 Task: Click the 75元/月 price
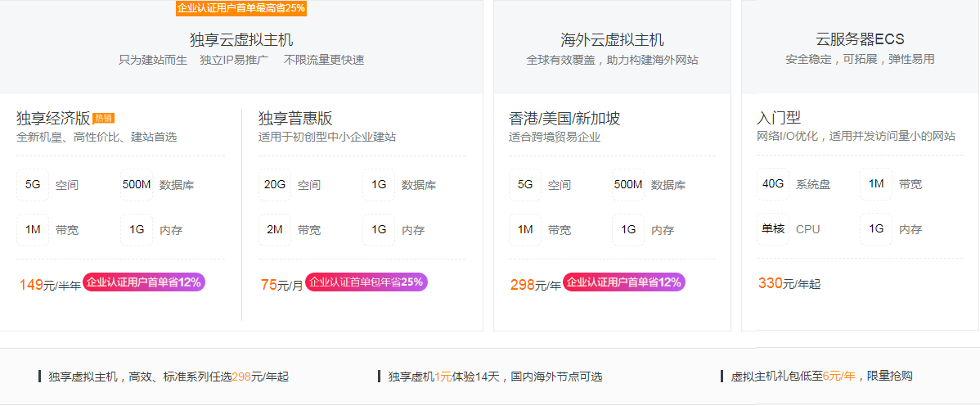pyautogui.click(x=281, y=285)
